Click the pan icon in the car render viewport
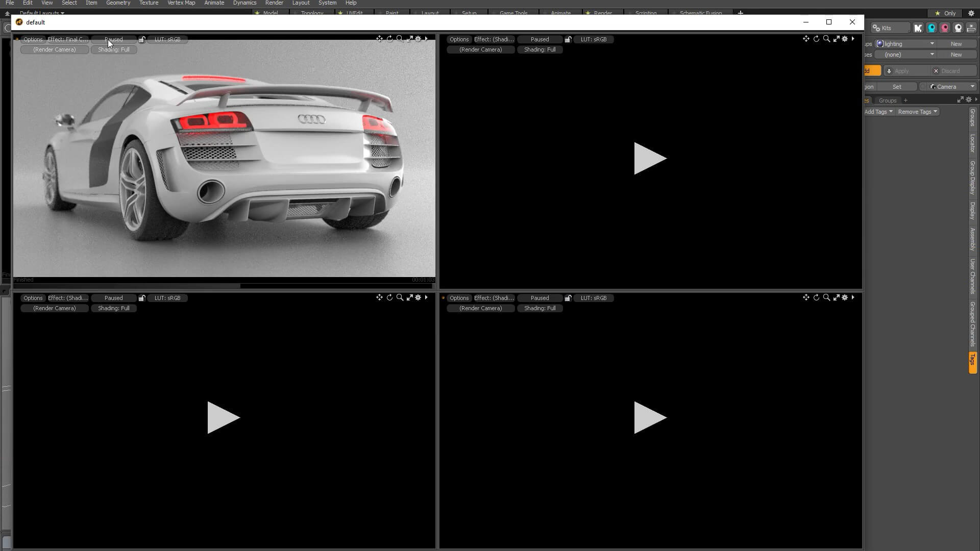980x551 pixels. click(x=379, y=39)
